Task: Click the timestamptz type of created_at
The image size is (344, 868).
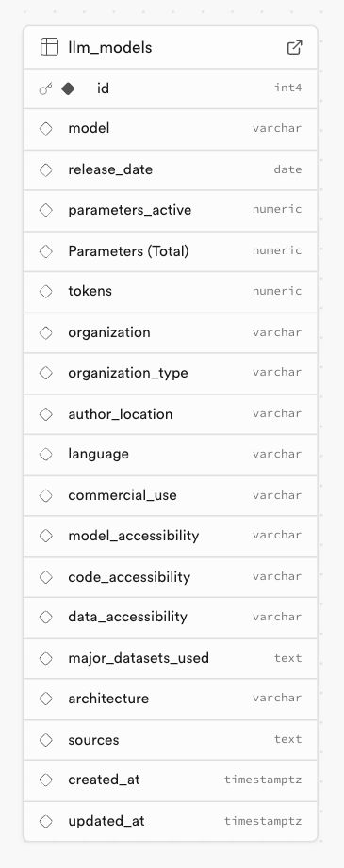Action: (263, 780)
